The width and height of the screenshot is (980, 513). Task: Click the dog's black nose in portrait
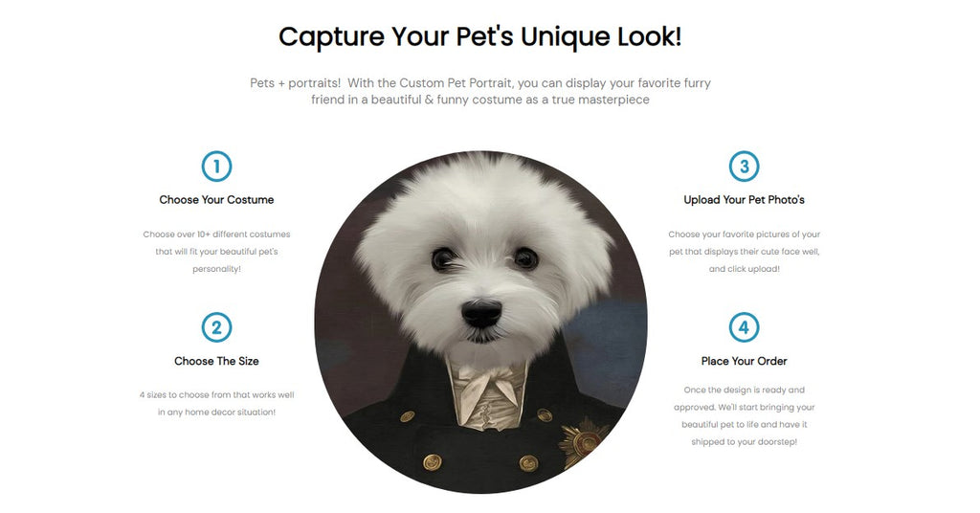481,313
